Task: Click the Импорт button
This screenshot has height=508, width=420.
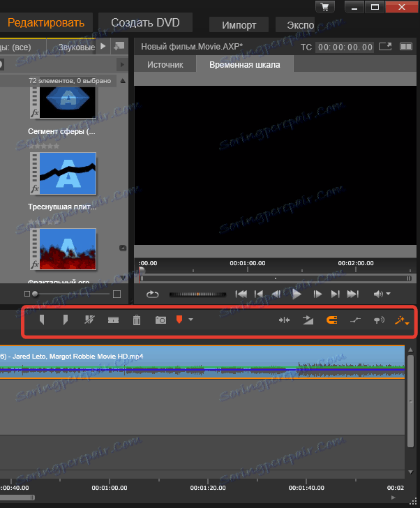Action: click(239, 24)
